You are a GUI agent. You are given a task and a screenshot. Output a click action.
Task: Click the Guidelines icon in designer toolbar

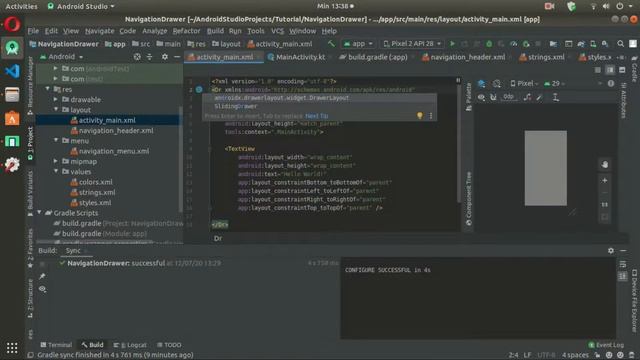(x=556, y=97)
